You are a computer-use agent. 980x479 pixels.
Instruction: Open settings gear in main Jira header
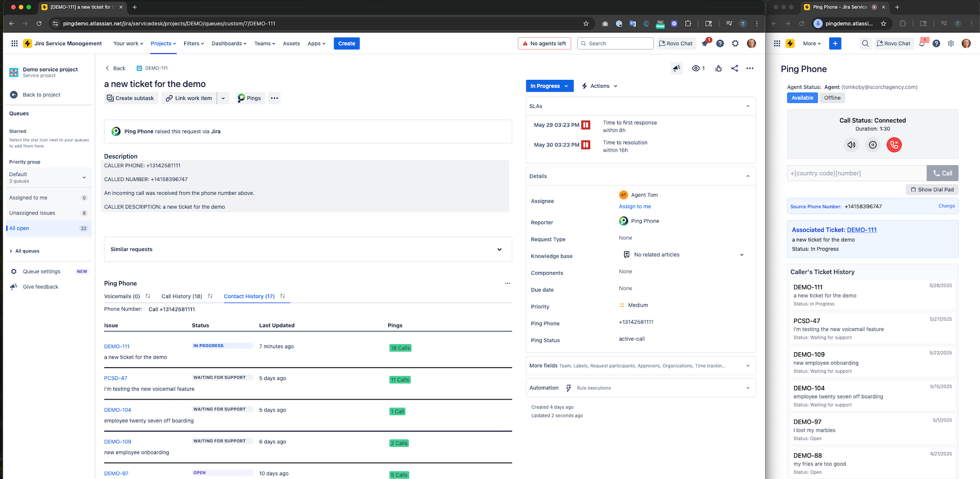735,44
